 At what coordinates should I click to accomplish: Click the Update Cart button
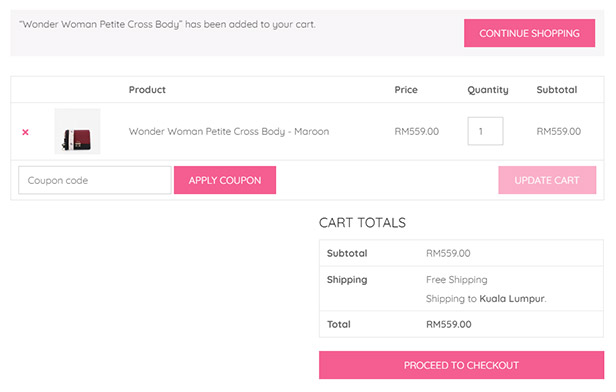[x=547, y=180]
